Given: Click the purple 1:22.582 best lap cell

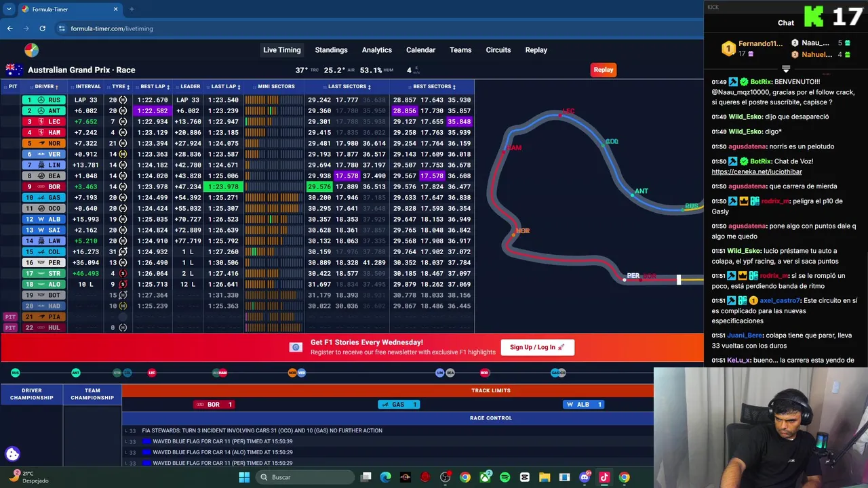Looking at the screenshot, I should coord(153,111).
